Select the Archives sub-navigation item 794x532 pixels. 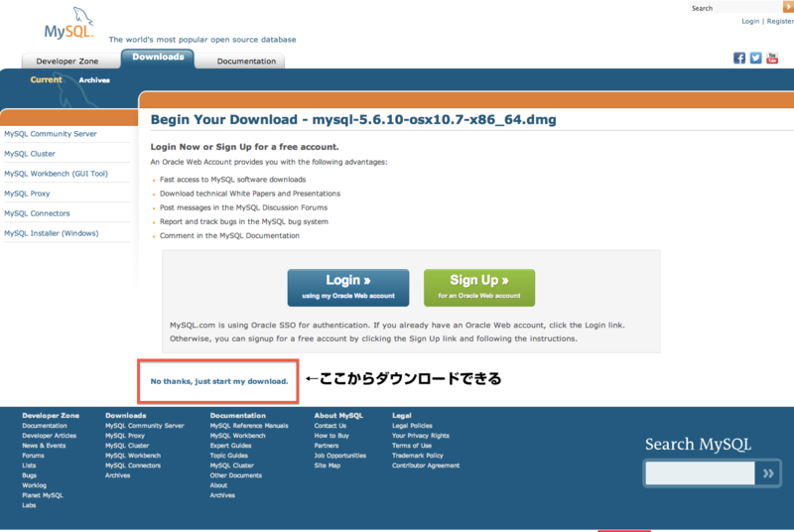coord(94,80)
